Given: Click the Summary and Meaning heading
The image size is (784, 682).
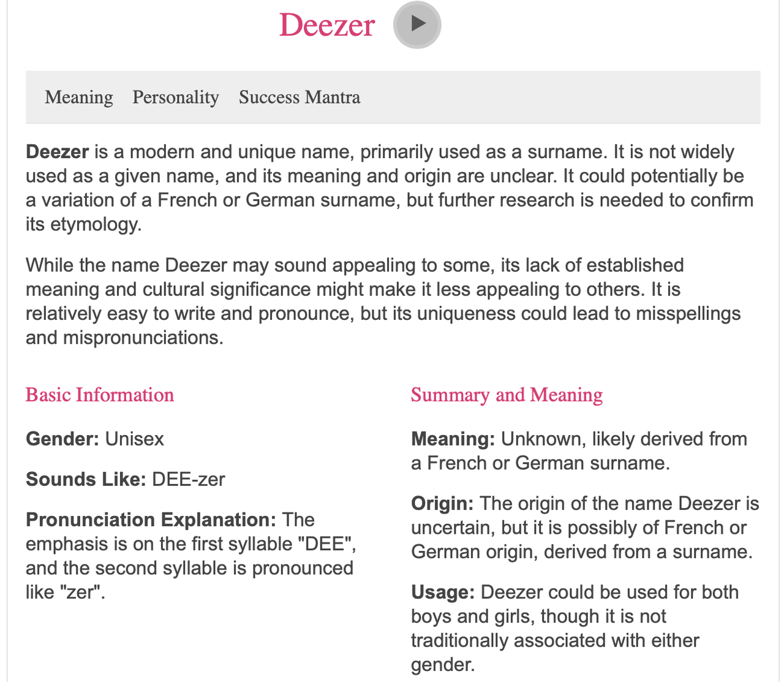Looking at the screenshot, I should click(507, 395).
